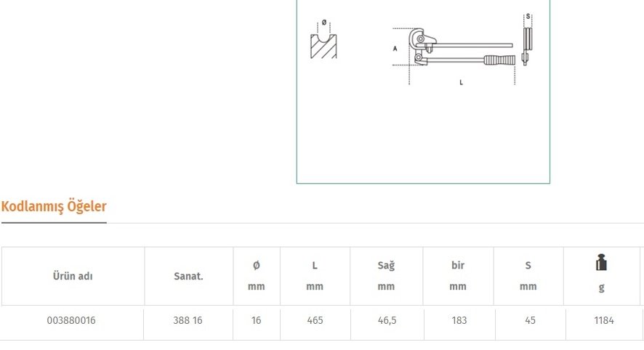Click the weight value 1184 cell
This screenshot has height=350, width=644.
(x=603, y=320)
